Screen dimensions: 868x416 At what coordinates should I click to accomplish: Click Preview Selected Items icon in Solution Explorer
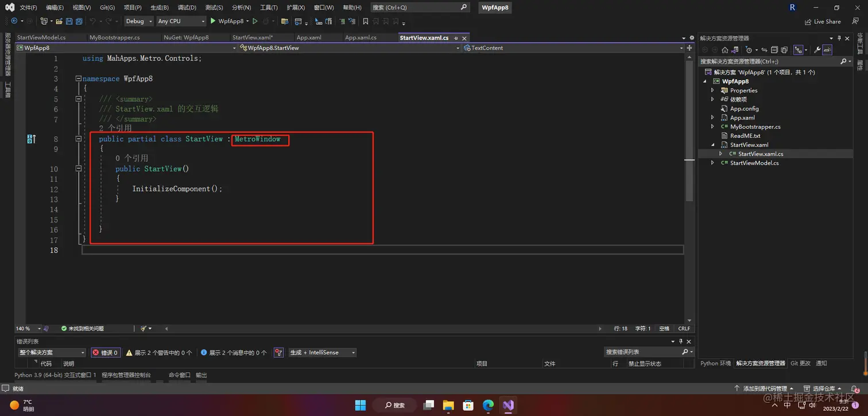(827, 50)
